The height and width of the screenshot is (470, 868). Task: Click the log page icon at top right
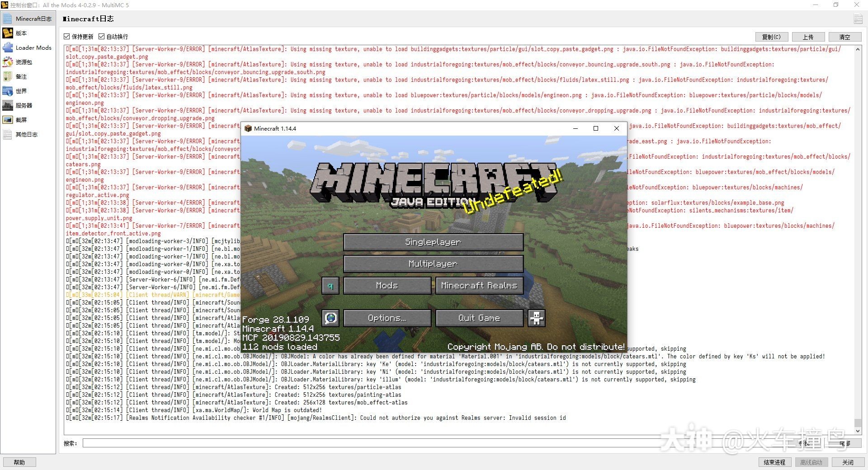point(858,19)
